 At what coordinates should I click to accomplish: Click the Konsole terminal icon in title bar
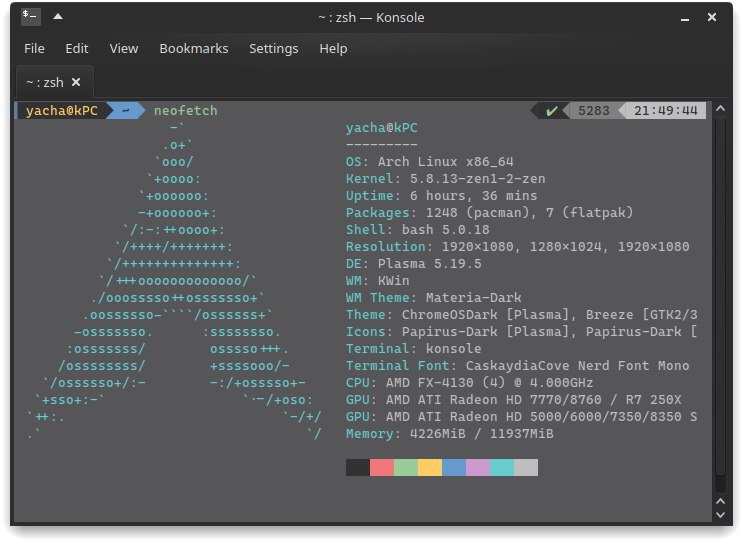pos(30,17)
